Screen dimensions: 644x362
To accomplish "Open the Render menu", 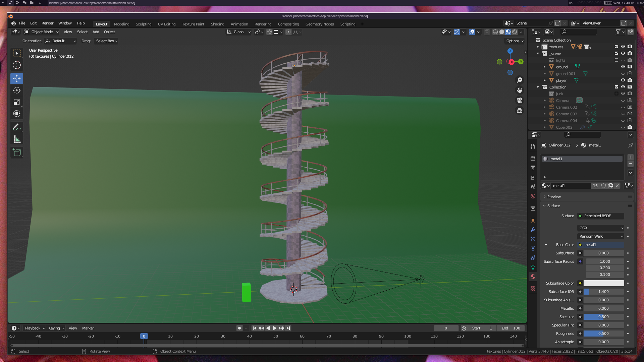I will (47, 23).
